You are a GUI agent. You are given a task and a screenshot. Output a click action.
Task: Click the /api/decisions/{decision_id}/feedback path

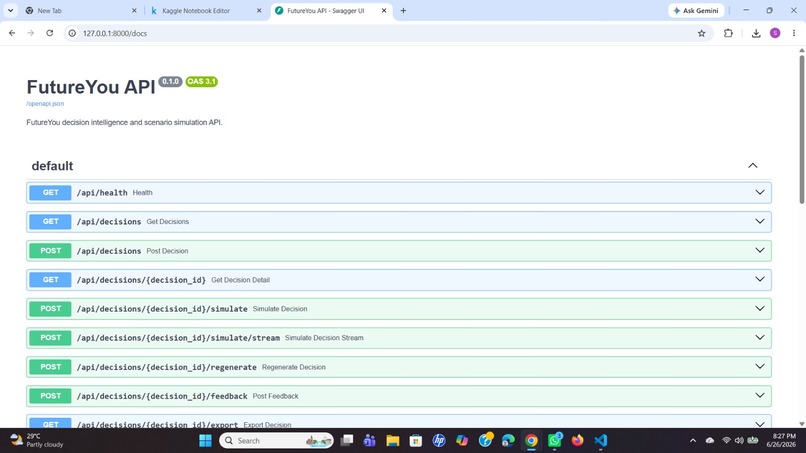(x=162, y=396)
